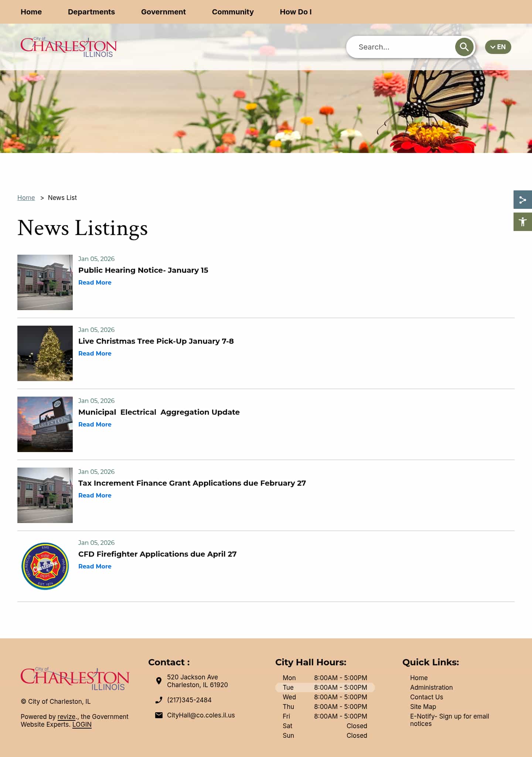Click the 'News List' breadcrumb text

[x=62, y=198]
